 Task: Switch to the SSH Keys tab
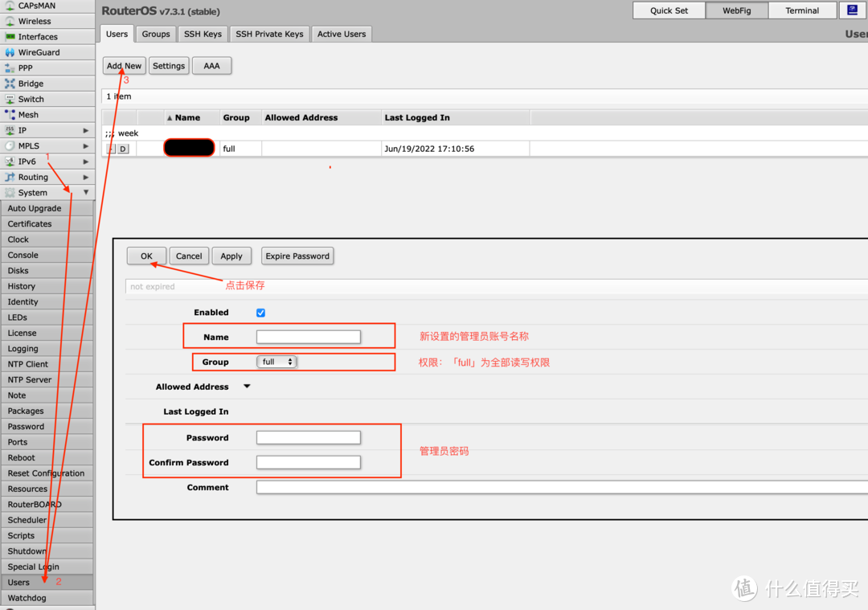[203, 34]
